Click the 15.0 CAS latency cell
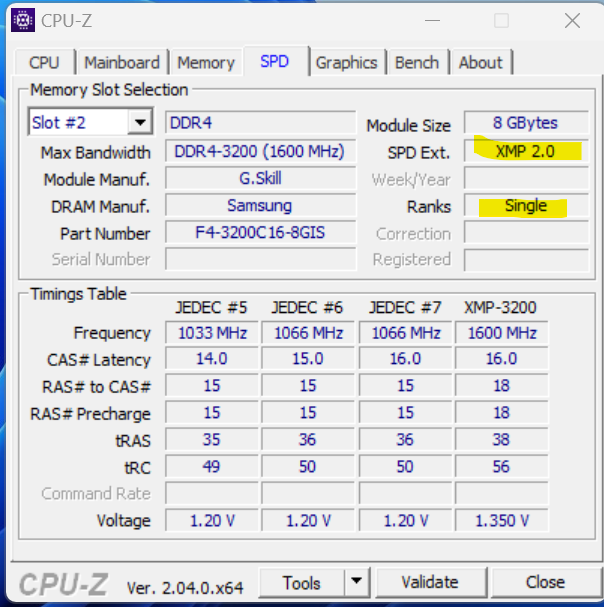The width and height of the screenshot is (604, 607). tap(308, 358)
